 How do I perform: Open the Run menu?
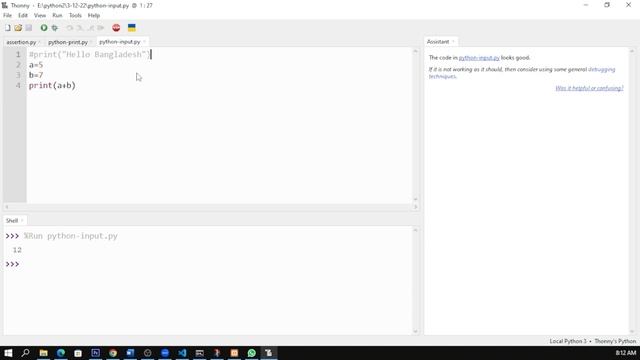point(57,15)
